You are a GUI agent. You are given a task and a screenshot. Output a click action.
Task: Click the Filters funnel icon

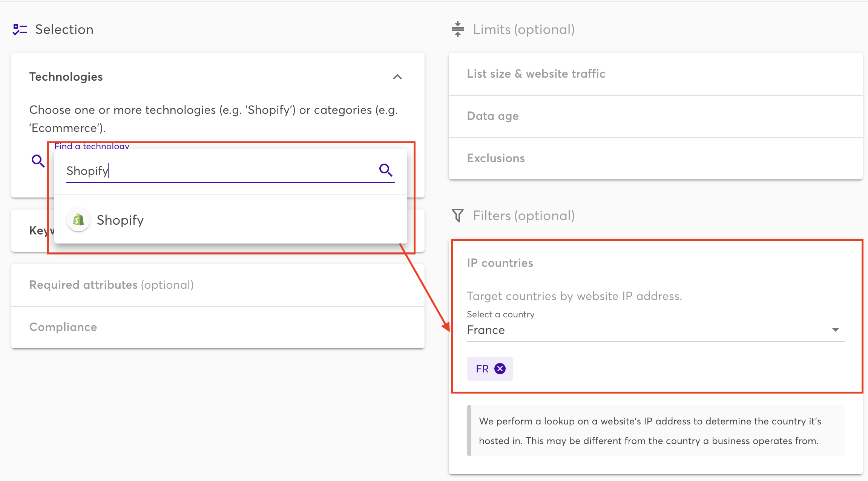point(457,216)
